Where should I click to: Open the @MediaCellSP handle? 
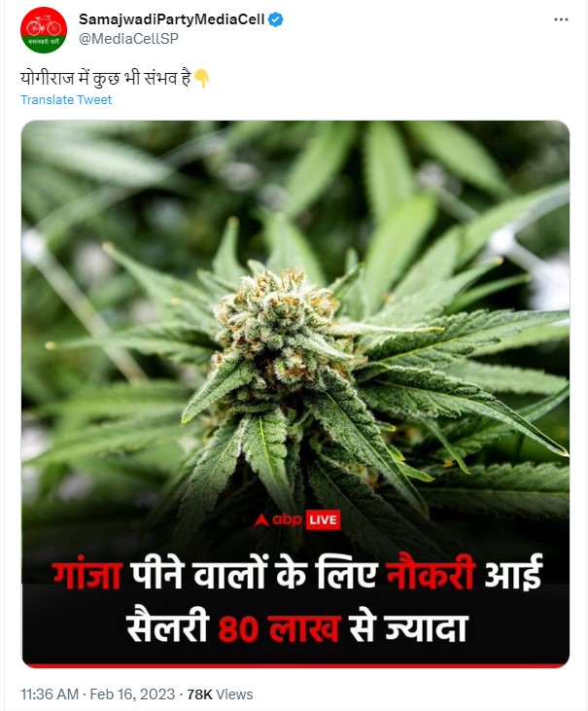coord(128,39)
